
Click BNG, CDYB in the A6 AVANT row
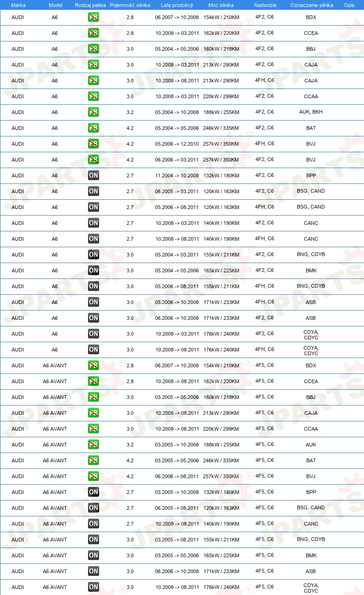311,540
